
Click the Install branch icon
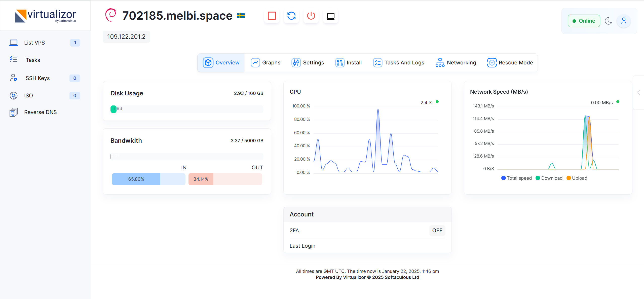[x=340, y=63]
